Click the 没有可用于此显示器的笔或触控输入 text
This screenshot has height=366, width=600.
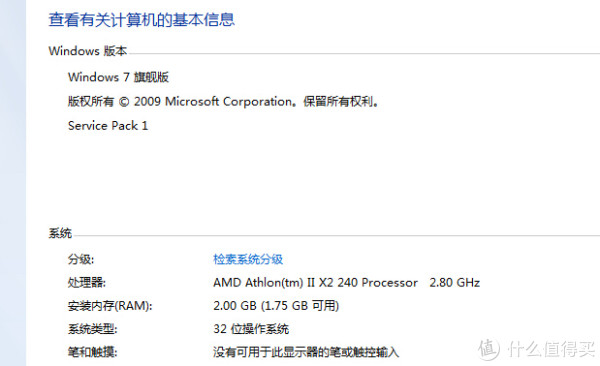(x=306, y=352)
